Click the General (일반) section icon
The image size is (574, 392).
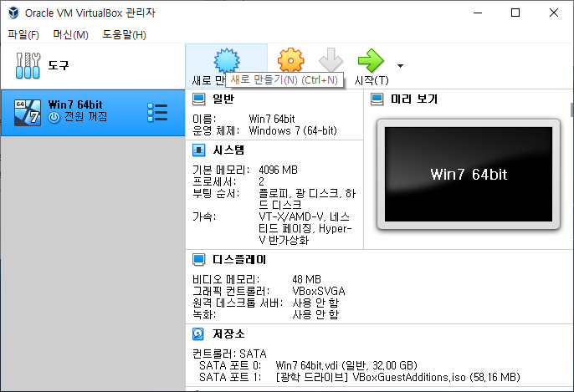pos(199,99)
